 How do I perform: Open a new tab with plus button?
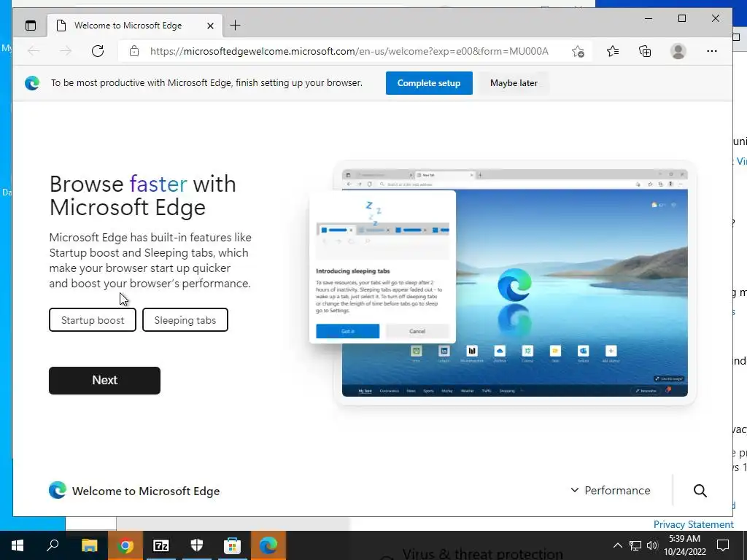click(x=236, y=26)
